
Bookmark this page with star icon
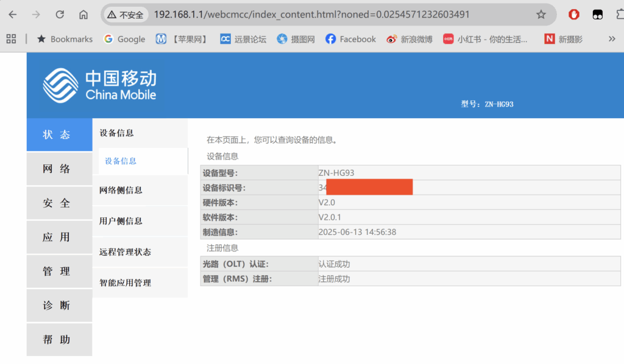point(541,15)
